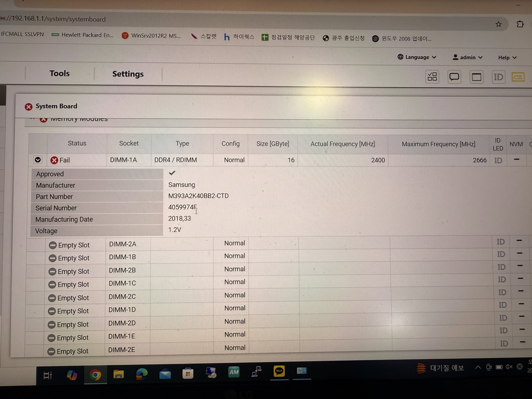Bookmark the page with the star icon
Image resolution: width=532 pixels, height=399 pixels.
coord(498,24)
